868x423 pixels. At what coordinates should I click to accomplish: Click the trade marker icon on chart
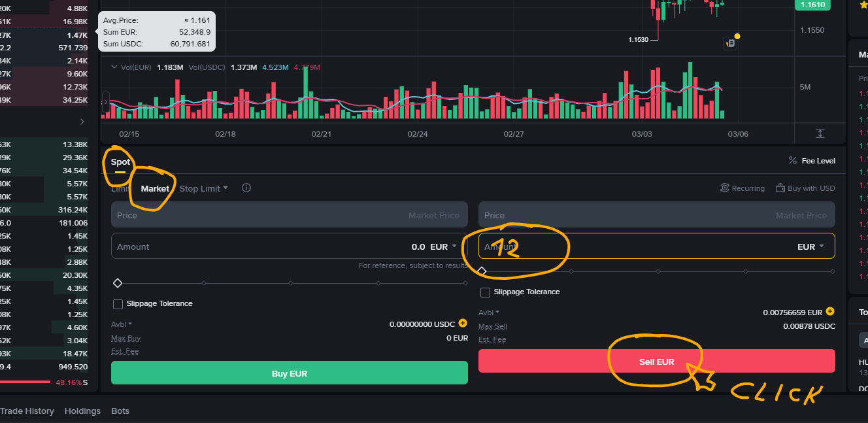pos(731,43)
